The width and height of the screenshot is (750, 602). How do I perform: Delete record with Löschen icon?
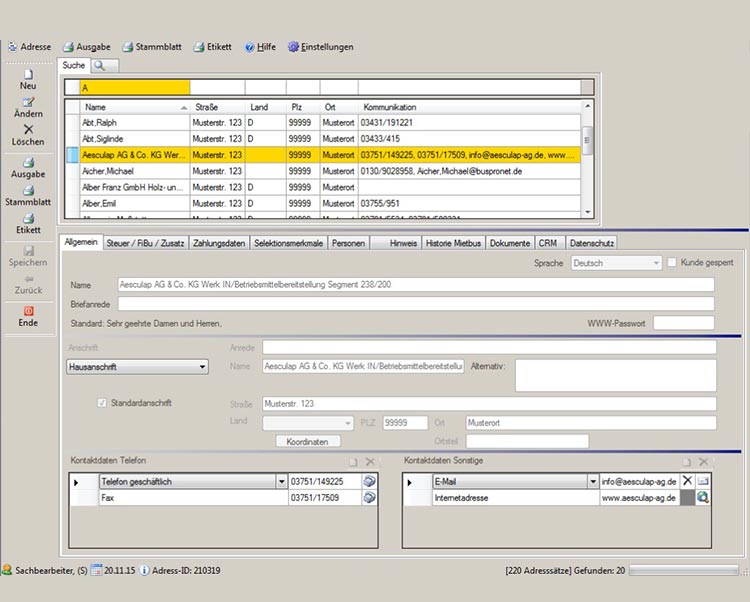tap(28, 130)
